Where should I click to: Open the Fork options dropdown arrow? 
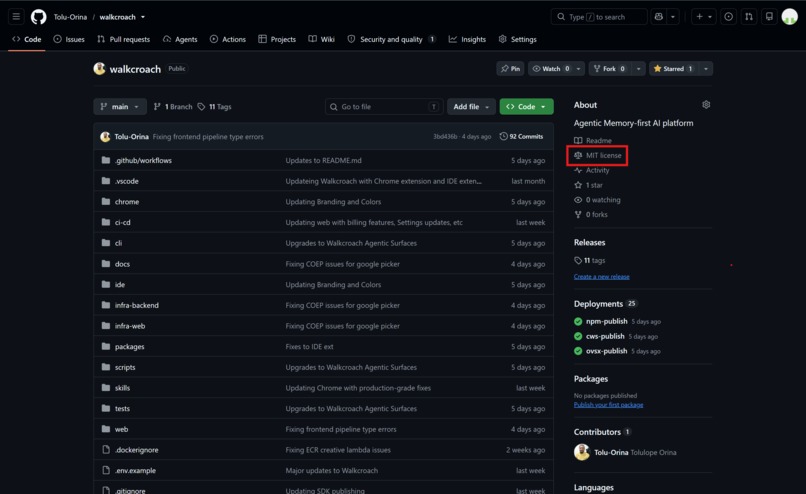tap(638, 68)
